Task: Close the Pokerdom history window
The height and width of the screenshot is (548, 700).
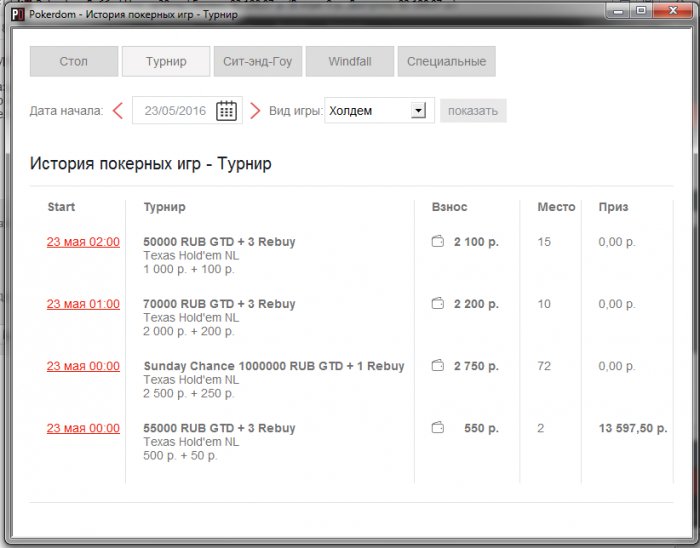Action: 673,11
